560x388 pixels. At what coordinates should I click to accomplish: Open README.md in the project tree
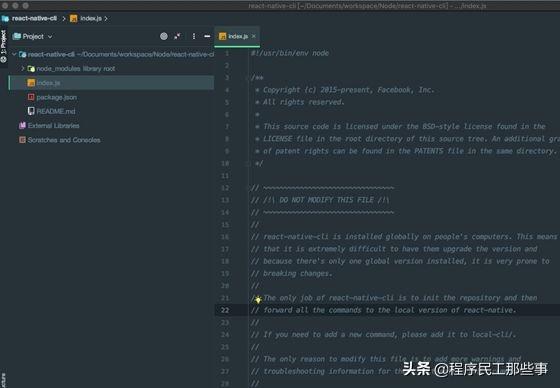pos(56,111)
